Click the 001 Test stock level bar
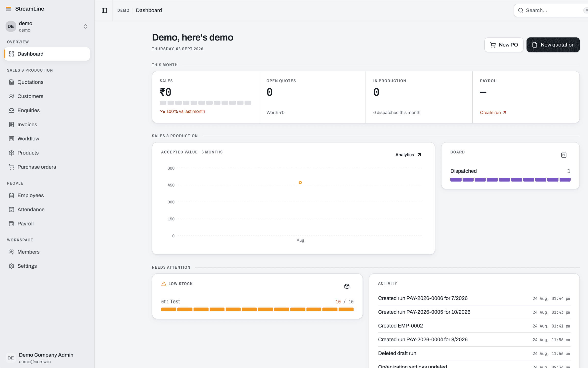Viewport: 588px width, 368px height. point(257,310)
